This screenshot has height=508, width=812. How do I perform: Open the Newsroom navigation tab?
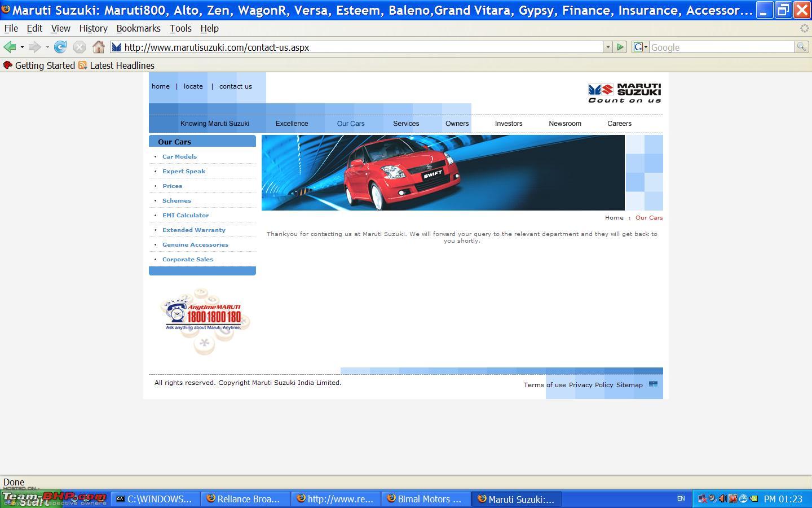click(565, 124)
